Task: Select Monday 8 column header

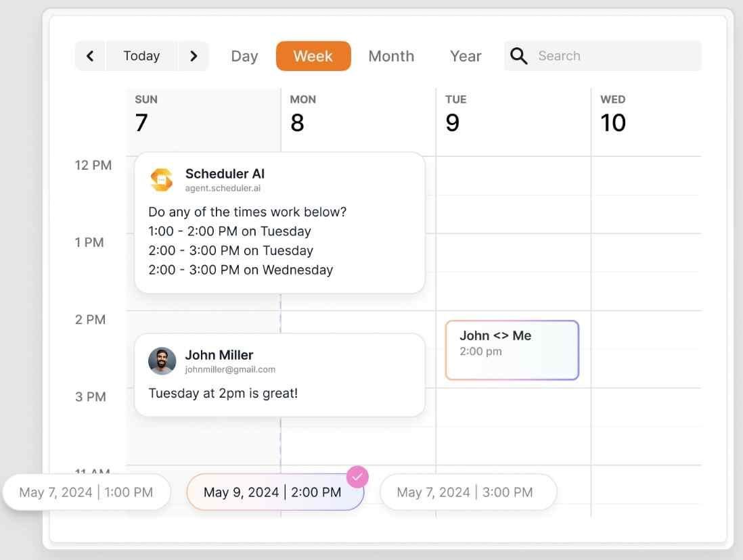Action: 298,115
